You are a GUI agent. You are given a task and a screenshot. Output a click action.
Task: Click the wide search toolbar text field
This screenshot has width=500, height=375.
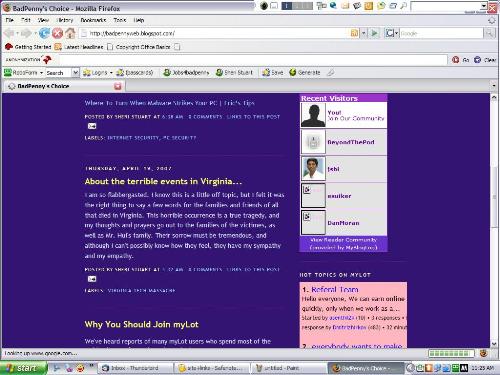(252, 60)
